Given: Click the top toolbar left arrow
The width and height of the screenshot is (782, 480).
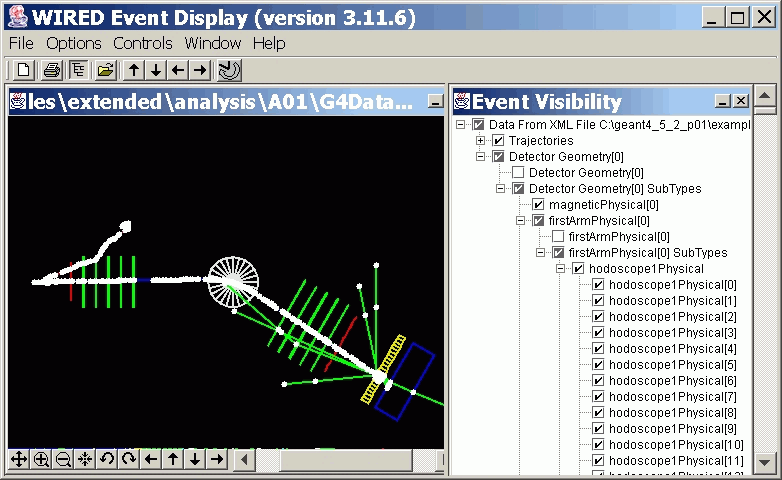Looking at the screenshot, I should point(178,70).
